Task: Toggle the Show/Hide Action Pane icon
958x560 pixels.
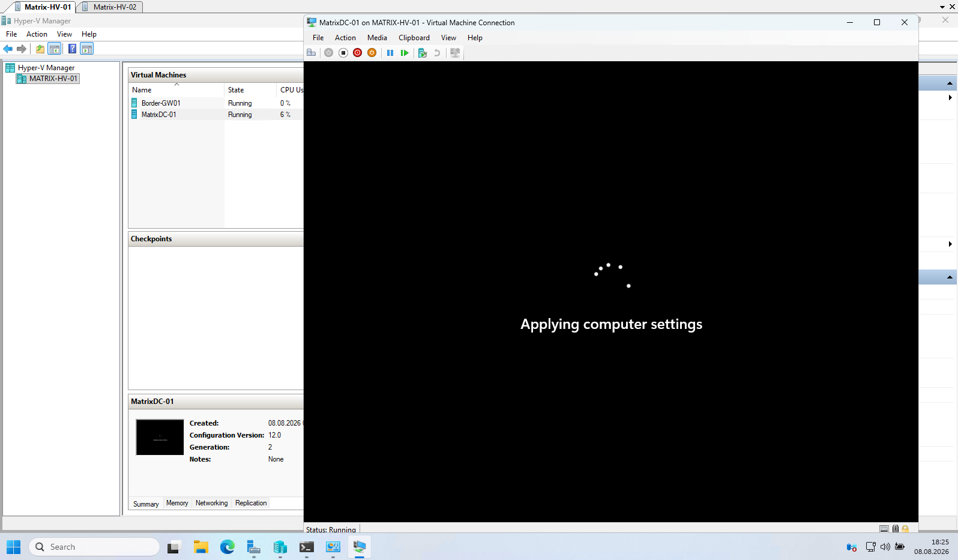Action: pos(87,49)
